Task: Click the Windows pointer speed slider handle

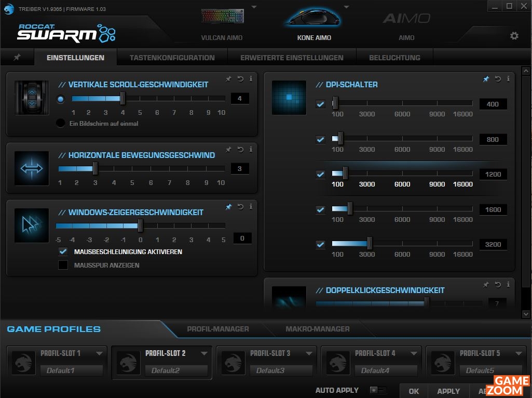Action: tap(140, 226)
